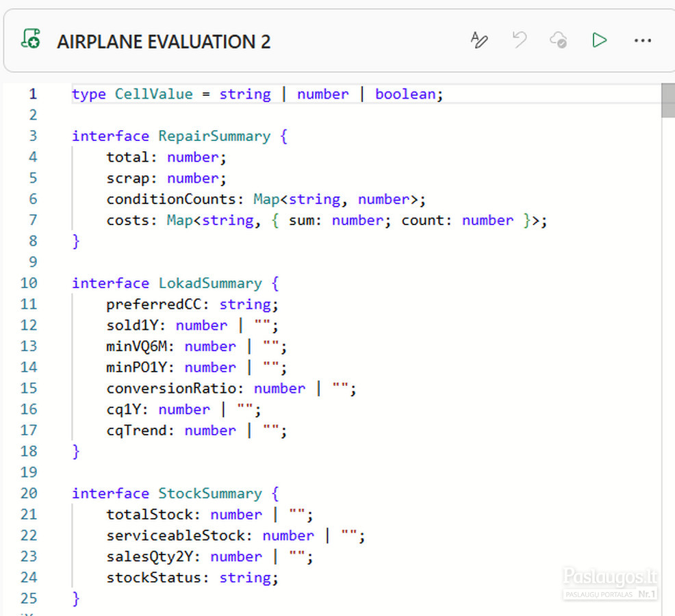The image size is (675, 616).
Task: Click the stockStatus property
Action: pyautogui.click(x=153, y=577)
